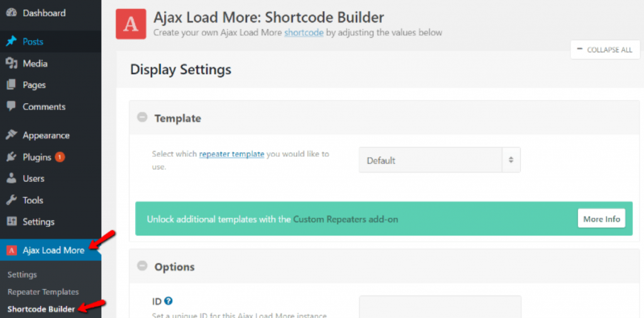Open the repeater template Default dropdown

coord(440,160)
